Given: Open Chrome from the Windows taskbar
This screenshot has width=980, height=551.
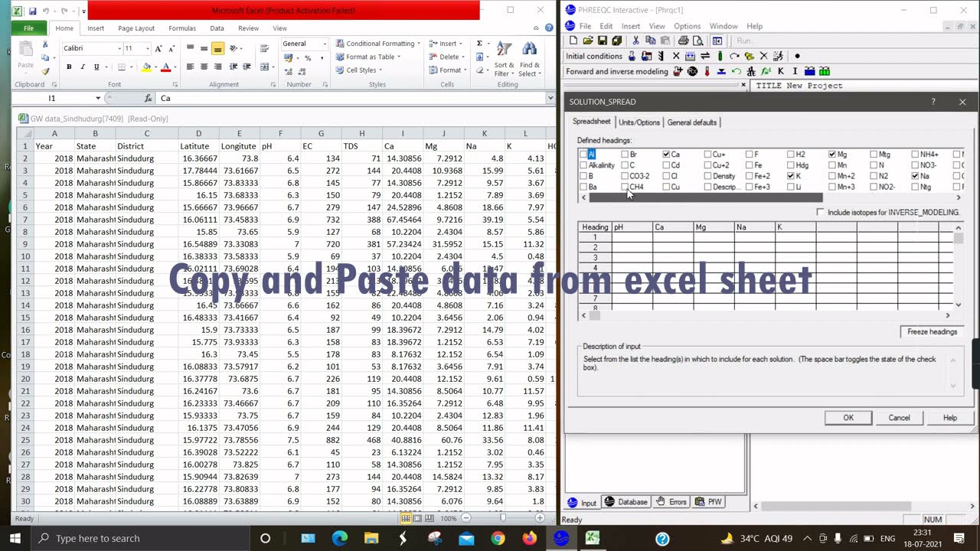Looking at the screenshot, I should (498, 538).
